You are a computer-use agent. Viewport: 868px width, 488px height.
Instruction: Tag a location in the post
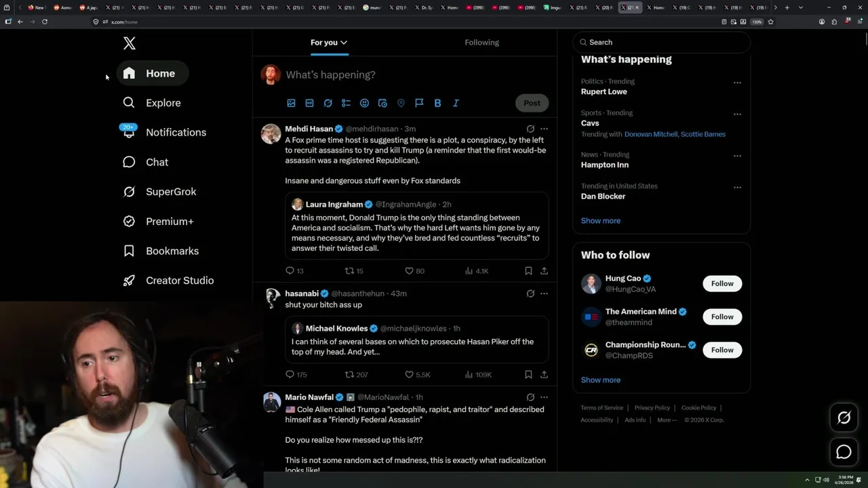click(401, 103)
